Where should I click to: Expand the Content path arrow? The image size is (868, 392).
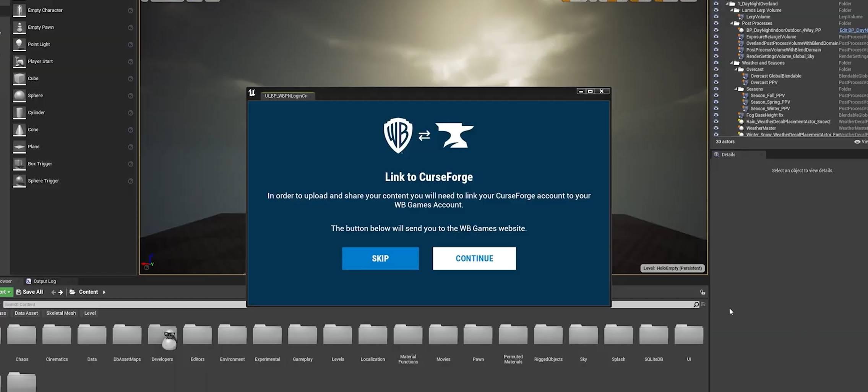click(x=104, y=292)
